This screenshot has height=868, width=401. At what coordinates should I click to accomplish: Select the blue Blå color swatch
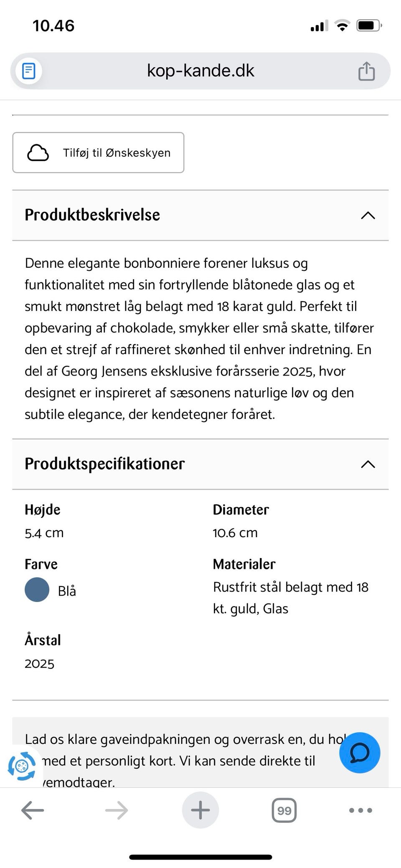click(x=37, y=590)
